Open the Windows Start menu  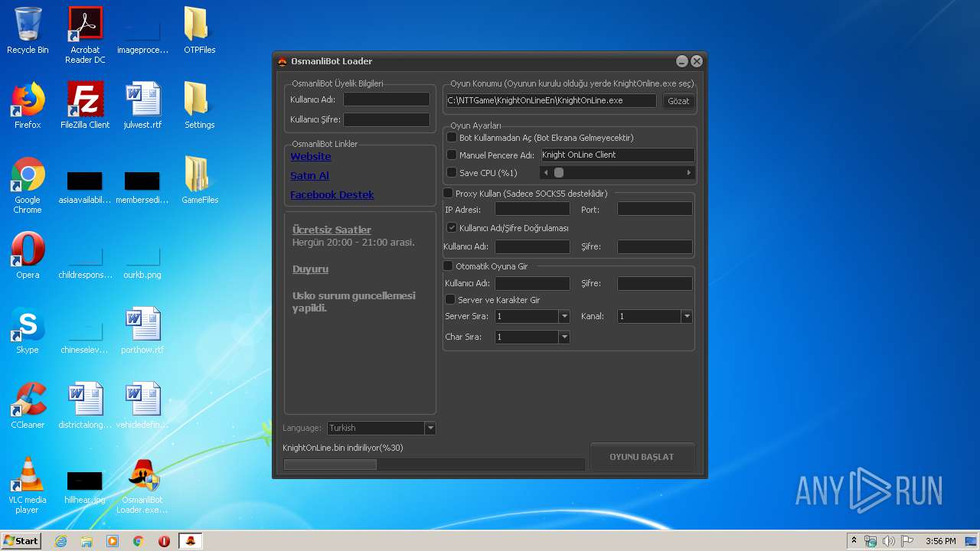click(x=21, y=541)
